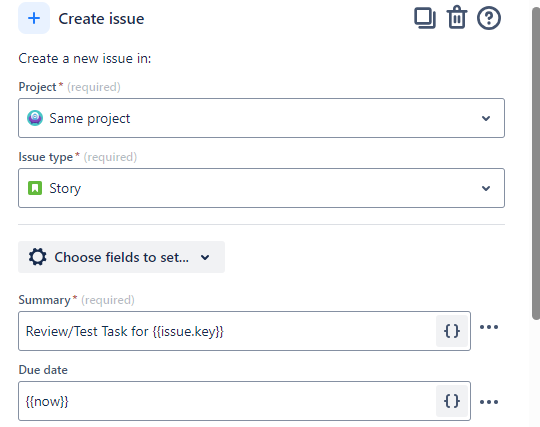Insert smart value in Due date via braces icon
540x427 pixels.
click(x=452, y=401)
